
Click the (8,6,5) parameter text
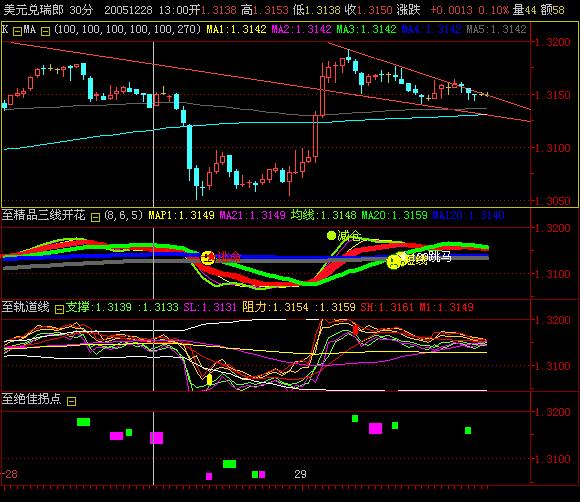point(123,215)
